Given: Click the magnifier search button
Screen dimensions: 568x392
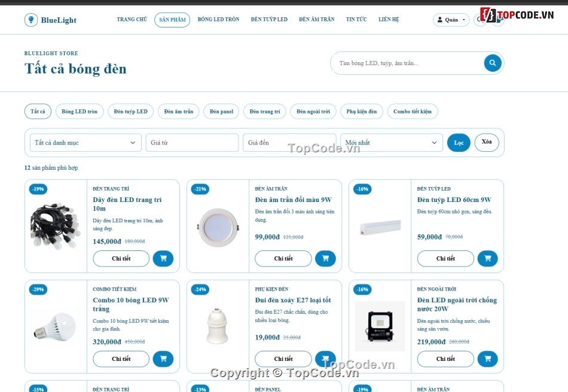Looking at the screenshot, I should click(x=493, y=63).
